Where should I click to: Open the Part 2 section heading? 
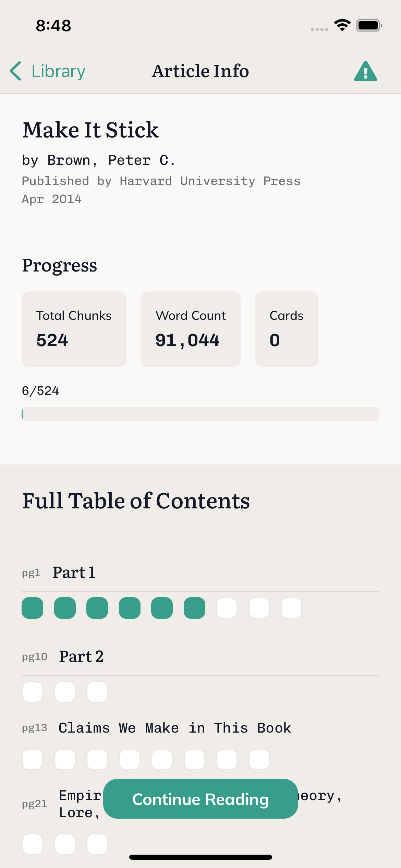81,656
